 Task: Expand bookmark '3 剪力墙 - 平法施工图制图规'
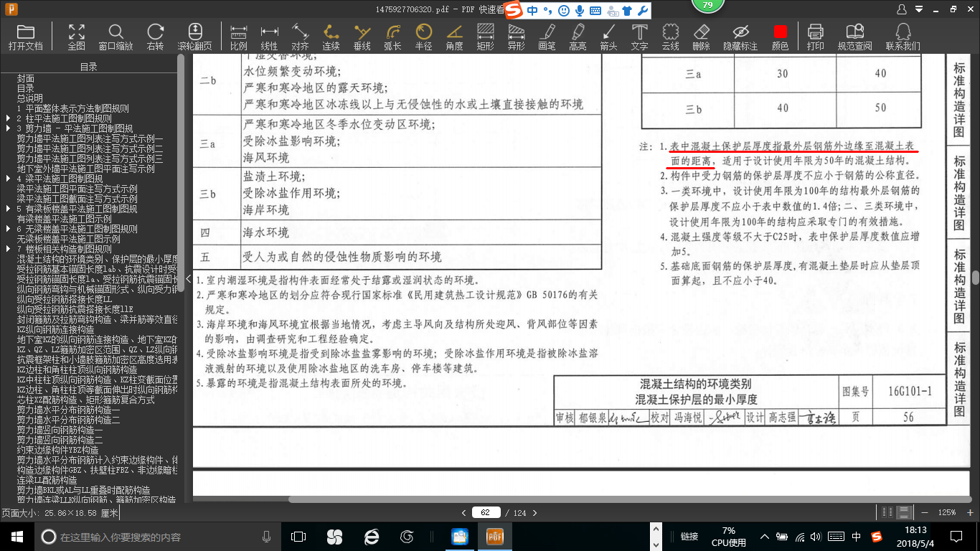coord(9,128)
